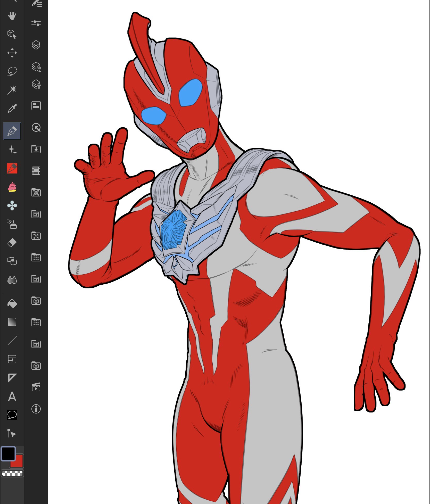Choose the Eyedropper tool

tap(12, 109)
